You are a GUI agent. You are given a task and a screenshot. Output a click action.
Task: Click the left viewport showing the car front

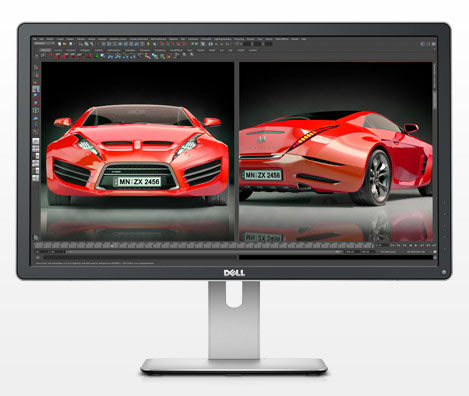[x=137, y=151]
